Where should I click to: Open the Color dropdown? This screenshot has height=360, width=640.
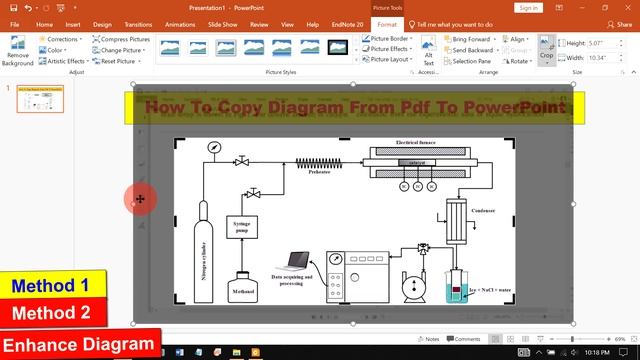click(53, 50)
